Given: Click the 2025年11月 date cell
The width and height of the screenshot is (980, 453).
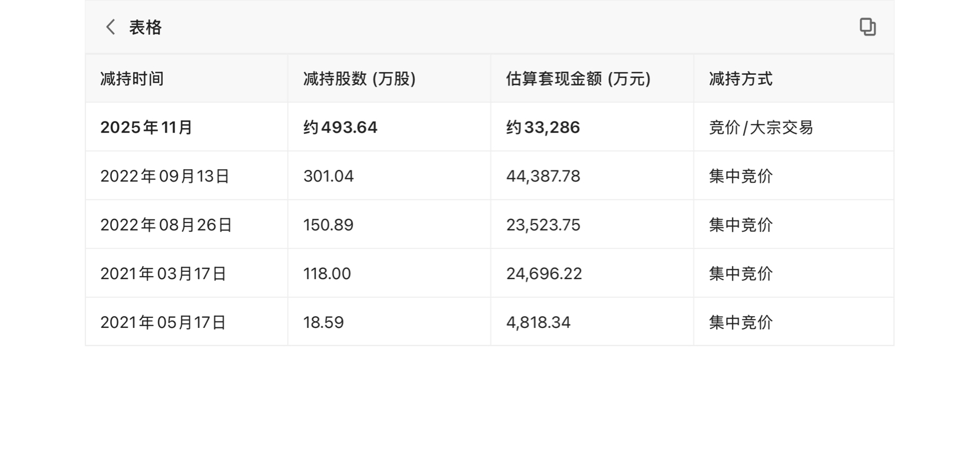Looking at the screenshot, I should point(147,127).
